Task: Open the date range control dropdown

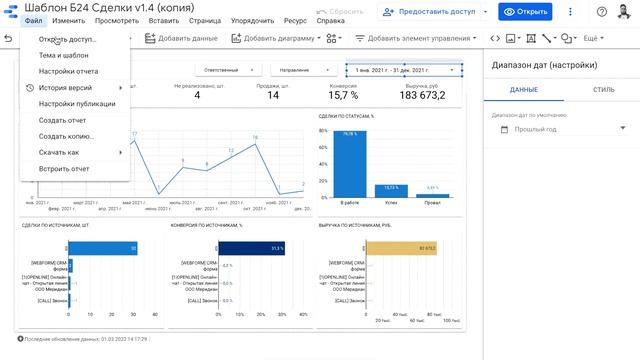Action: pos(404,70)
